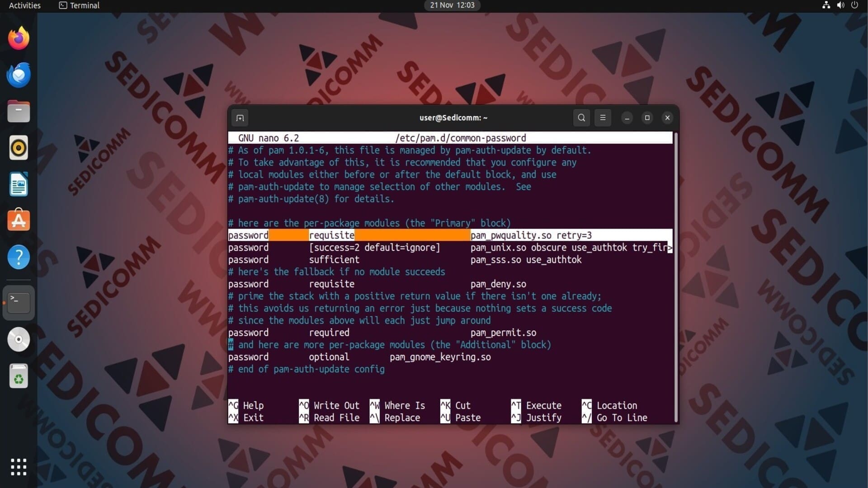Viewport: 868px width, 488px height.
Task: Open the clock showing 21 Nov 12:03
Action: click(x=452, y=5)
